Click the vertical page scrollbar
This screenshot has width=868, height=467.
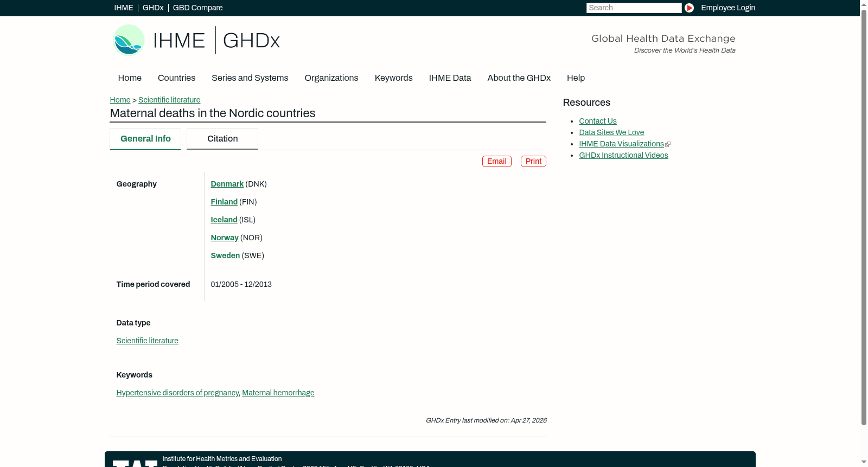[864, 217]
